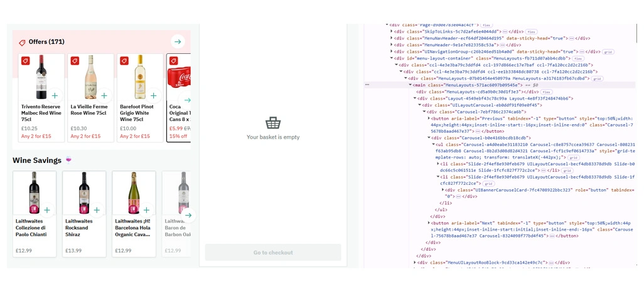Expand the MenuUILayoutRooBlock div node
The height and width of the screenshot is (292, 644).
[415, 263]
